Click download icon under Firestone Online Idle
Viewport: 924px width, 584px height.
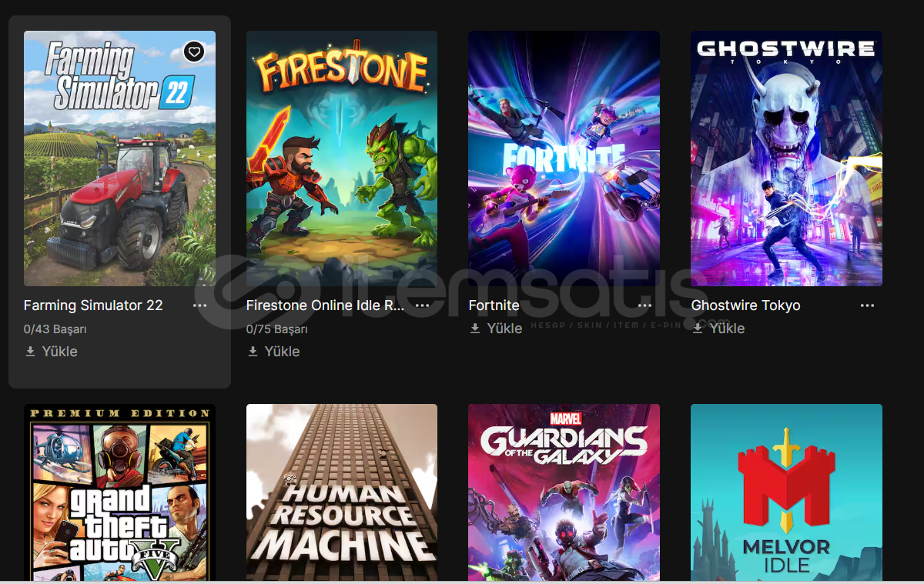pos(253,352)
